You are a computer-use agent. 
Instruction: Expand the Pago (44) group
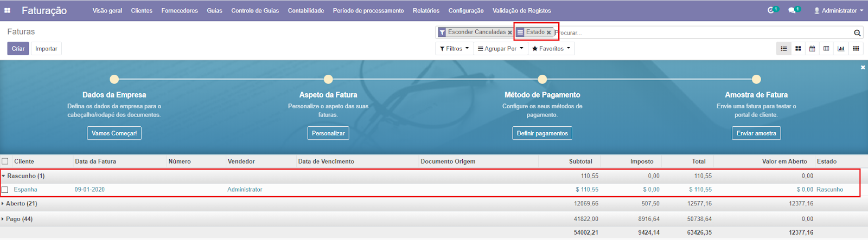pos(18,219)
